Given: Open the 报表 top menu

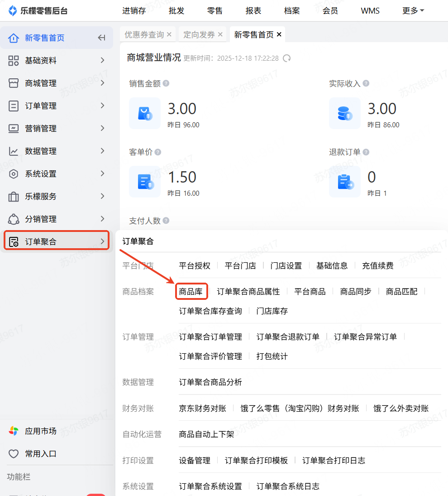Looking at the screenshot, I should pyautogui.click(x=253, y=11).
